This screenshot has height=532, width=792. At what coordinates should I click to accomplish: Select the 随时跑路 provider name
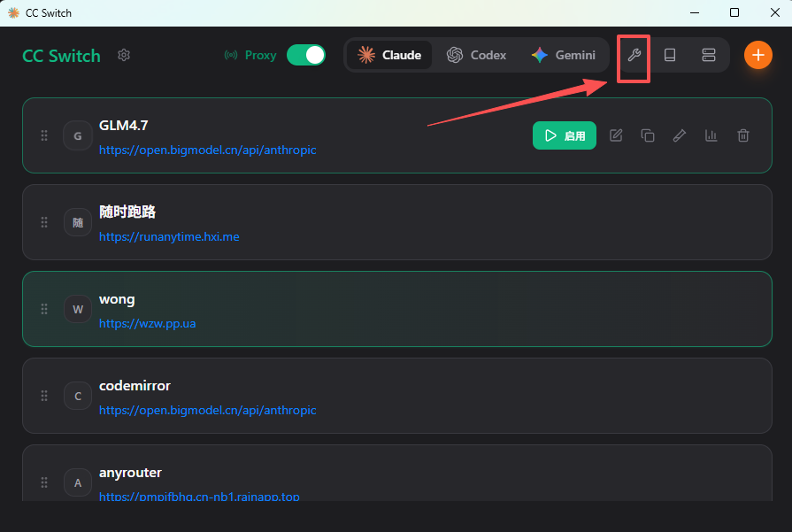coord(127,212)
